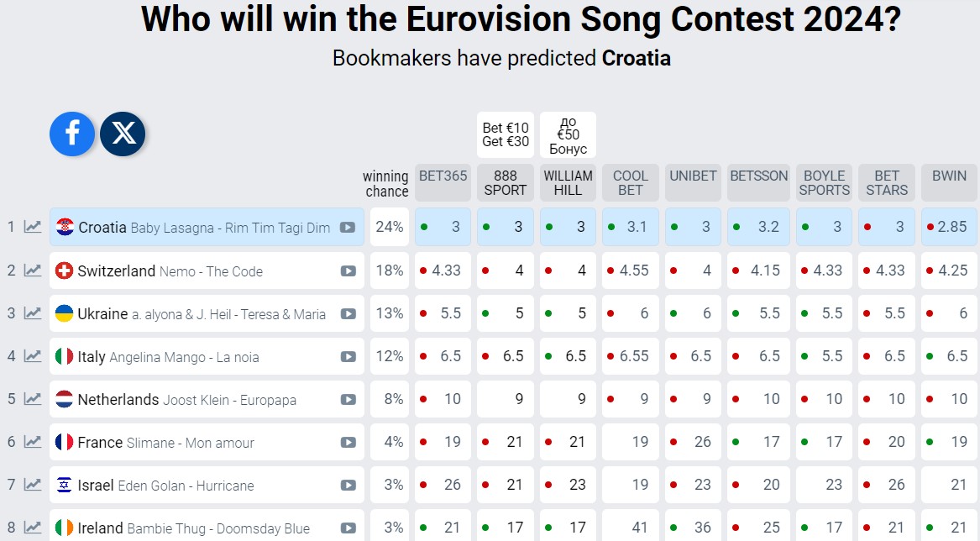Select the William Hill column header
This screenshot has width=980, height=541.
point(568,182)
